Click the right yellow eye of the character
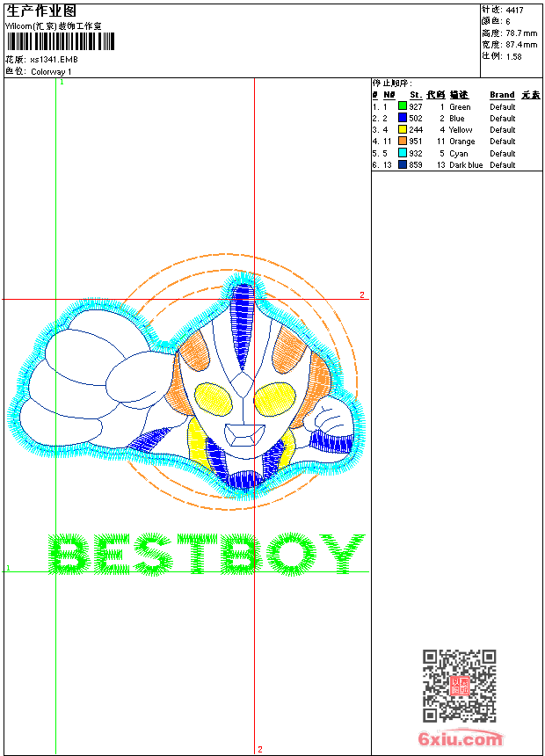Image resolution: width=545 pixels, height=756 pixels. click(x=275, y=399)
